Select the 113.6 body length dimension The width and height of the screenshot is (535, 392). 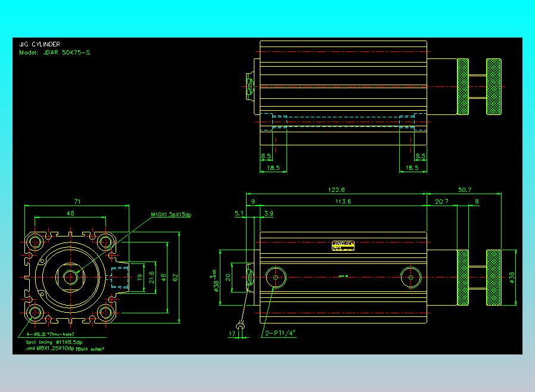coord(343,201)
